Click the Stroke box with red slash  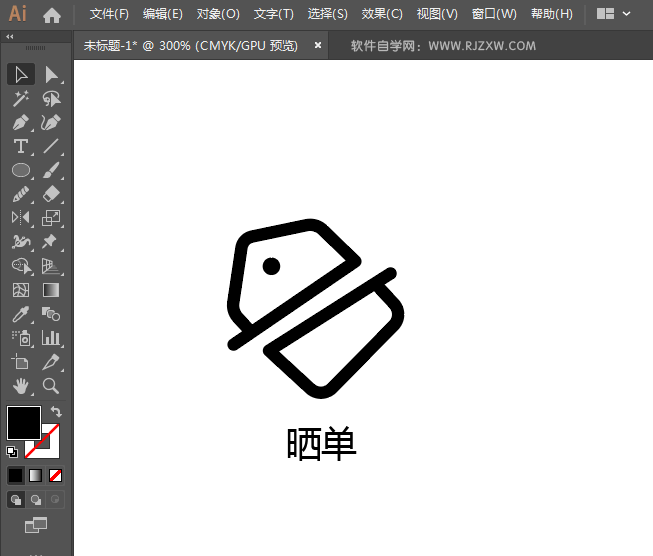tap(53, 450)
